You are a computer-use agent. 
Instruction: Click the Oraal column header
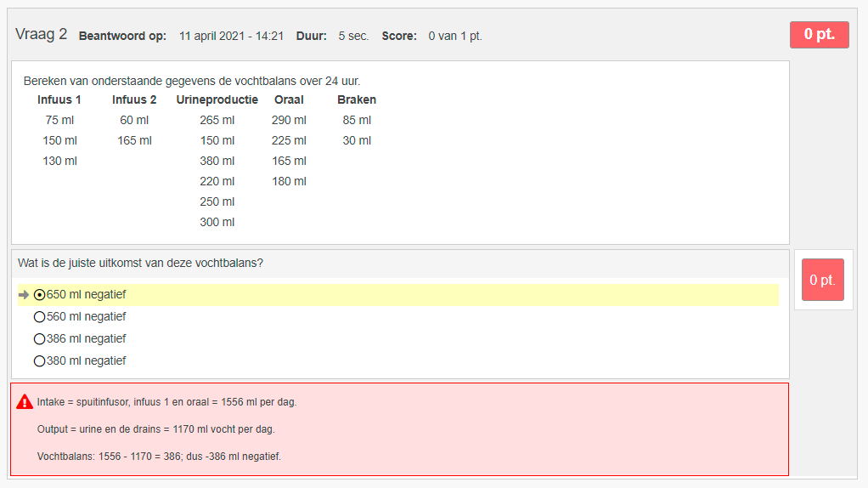pos(289,99)
